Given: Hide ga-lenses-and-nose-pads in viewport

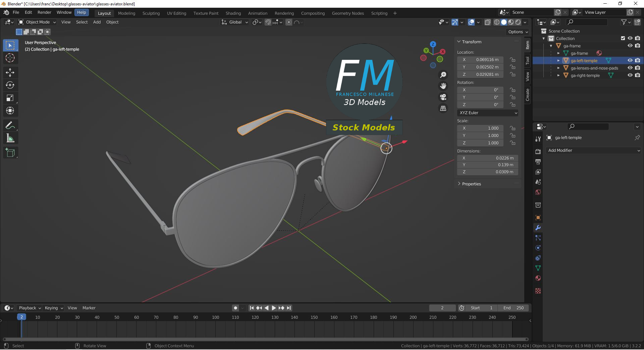Looking at the screenshot, I should point(630,68).
